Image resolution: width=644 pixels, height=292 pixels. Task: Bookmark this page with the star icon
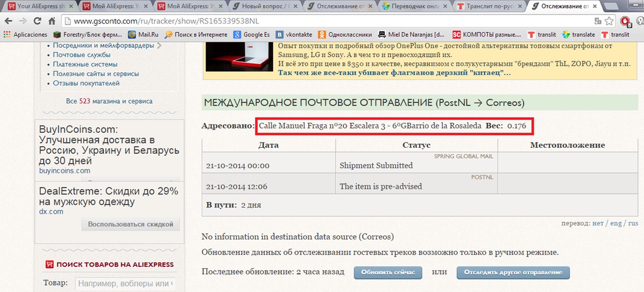[x=610, y=21]
